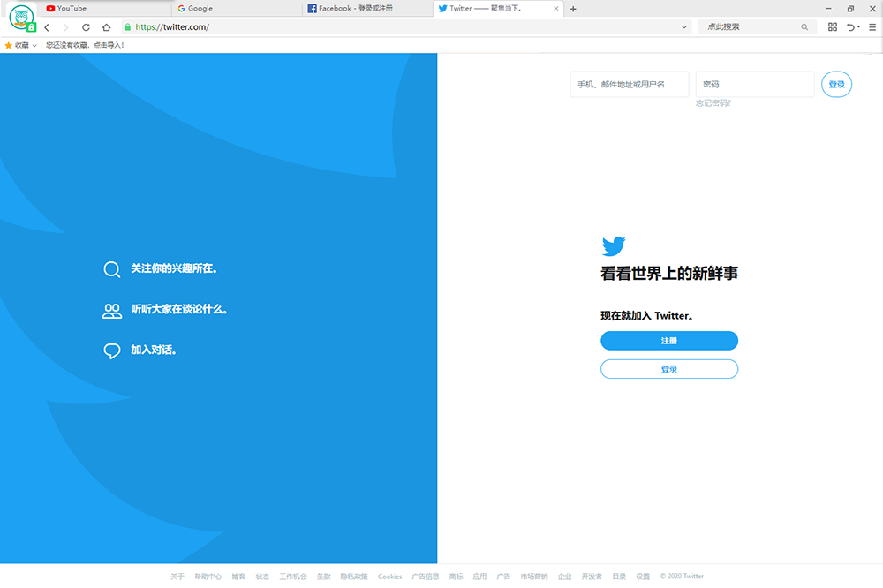The width and height of the screenshot is (883, 588).
Task: Click the top-right 登录 login button
Action: click(836, 85)
